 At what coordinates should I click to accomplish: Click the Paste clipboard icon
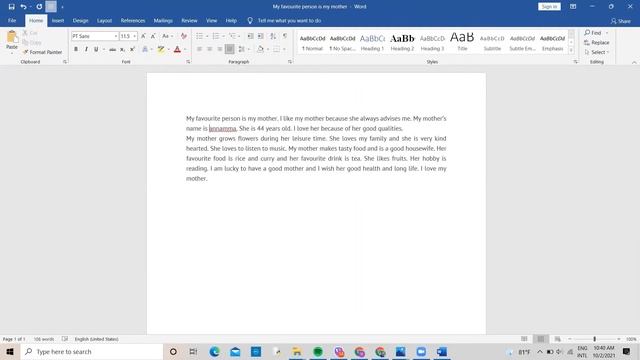point(12,37)
